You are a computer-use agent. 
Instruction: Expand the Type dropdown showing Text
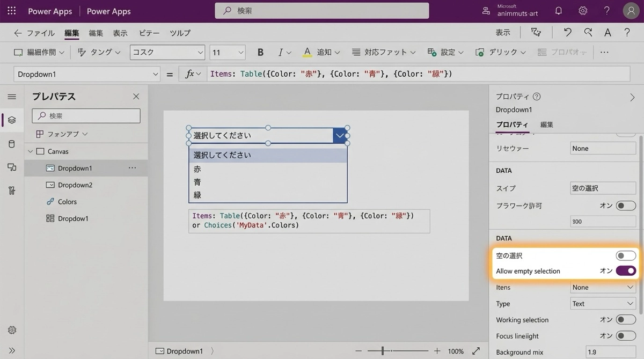[x=603, y=304]
